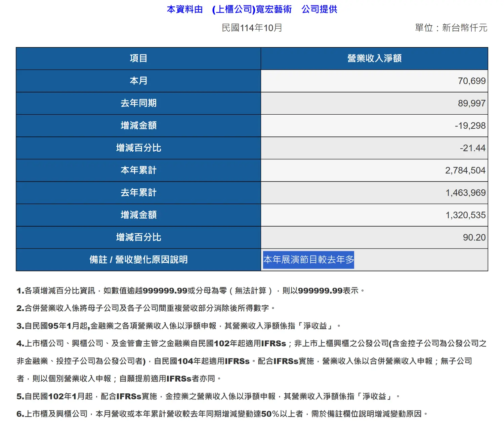Image resolution: width=504 pixels, height=426 pixels.
Task: Click the 1,463,969 value cell
Action: tap(465, 193)
